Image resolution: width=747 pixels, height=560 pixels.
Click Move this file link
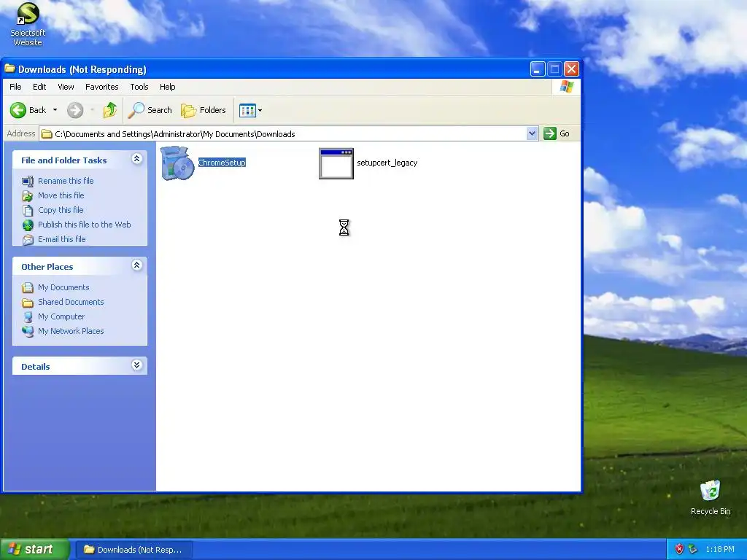pyautogui.click(x=61, y=195)
